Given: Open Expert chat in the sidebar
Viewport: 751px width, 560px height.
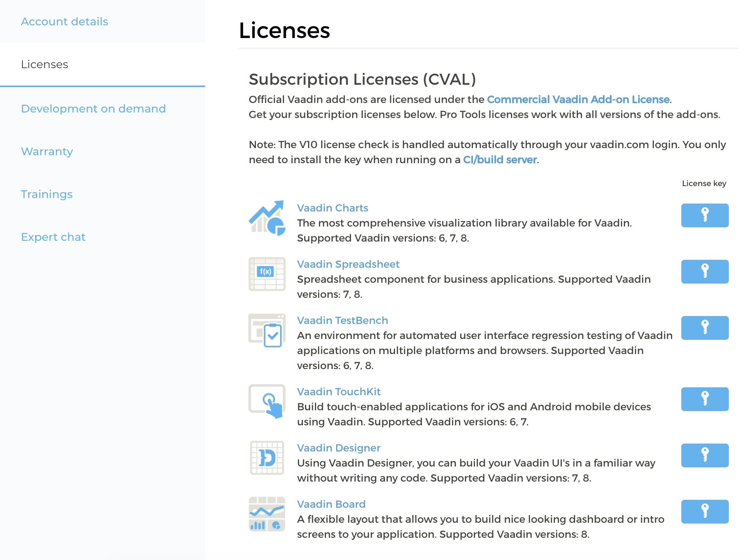Looking at the screenshot, I should (x=53, y=237).
